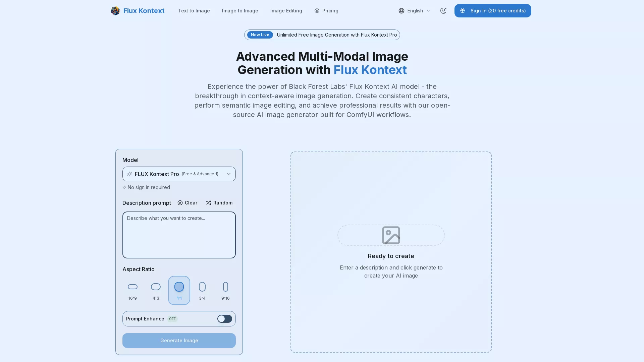Click the 'No sign in required' text
The image size is (644, 362).
click(149, 187)
